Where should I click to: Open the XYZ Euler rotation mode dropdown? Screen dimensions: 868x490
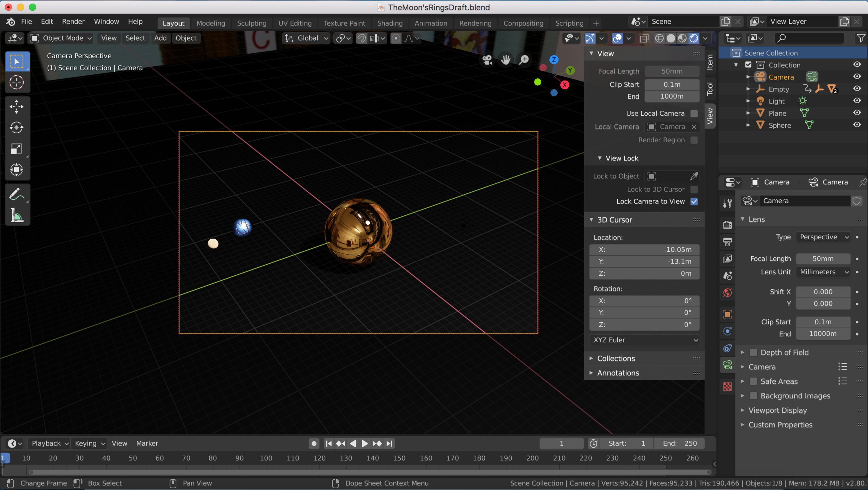click(644, 340)
